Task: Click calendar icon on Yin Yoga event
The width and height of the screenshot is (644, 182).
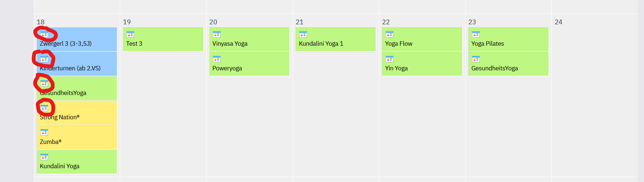Action: [390, 59]
